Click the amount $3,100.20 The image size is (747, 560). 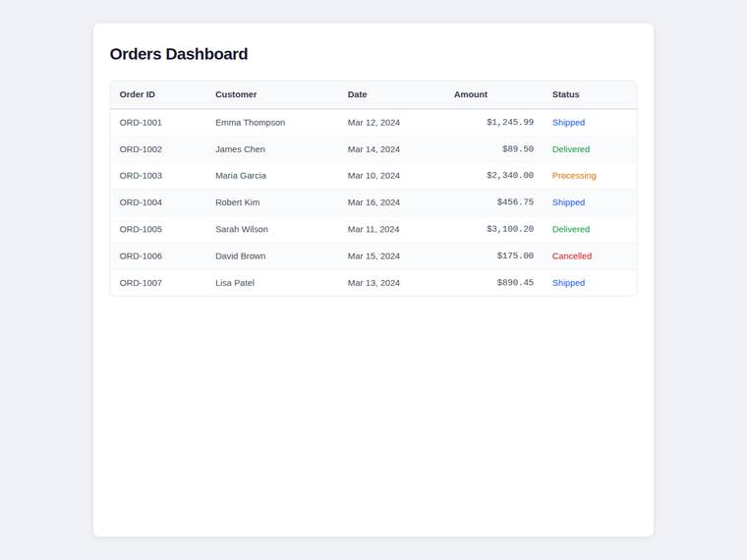tap(510, 229)
